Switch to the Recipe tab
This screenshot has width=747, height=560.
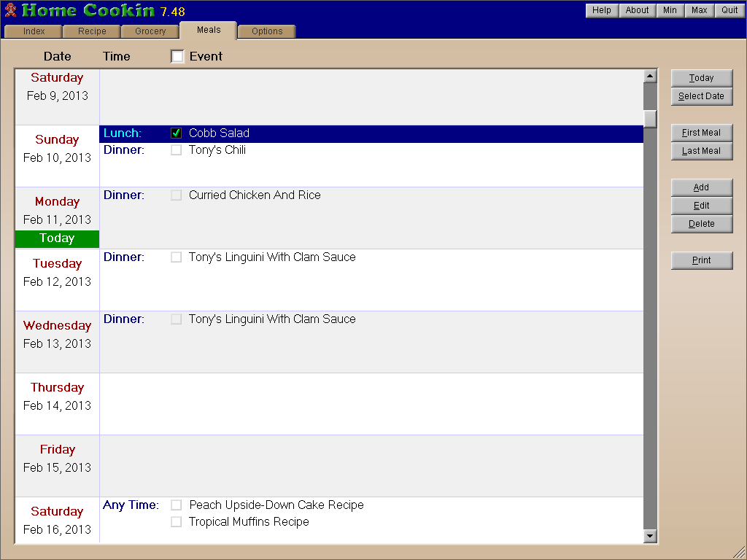(92, 31)
